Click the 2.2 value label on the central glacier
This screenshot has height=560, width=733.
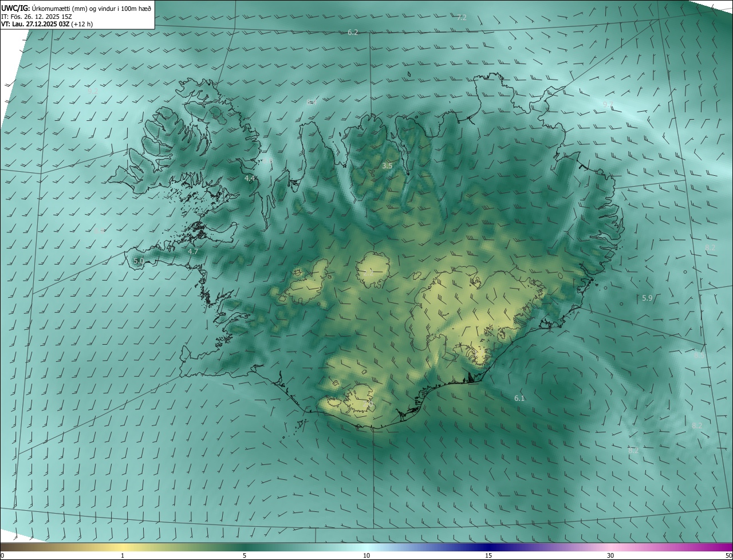[x=368, y=274]
